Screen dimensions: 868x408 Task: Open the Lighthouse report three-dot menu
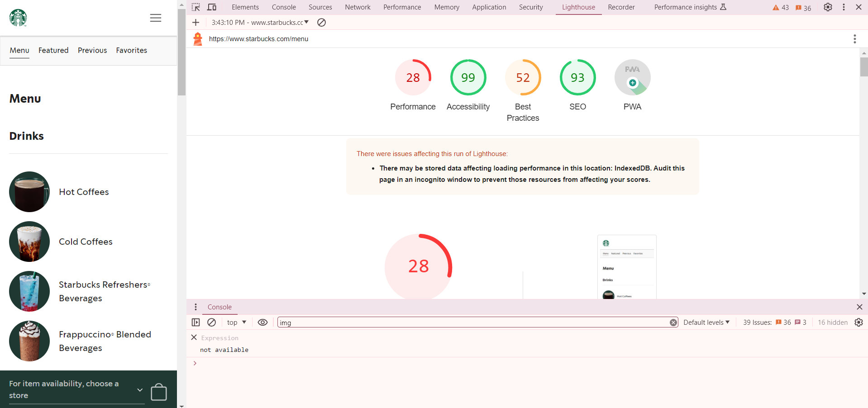[x=854, y=39]
